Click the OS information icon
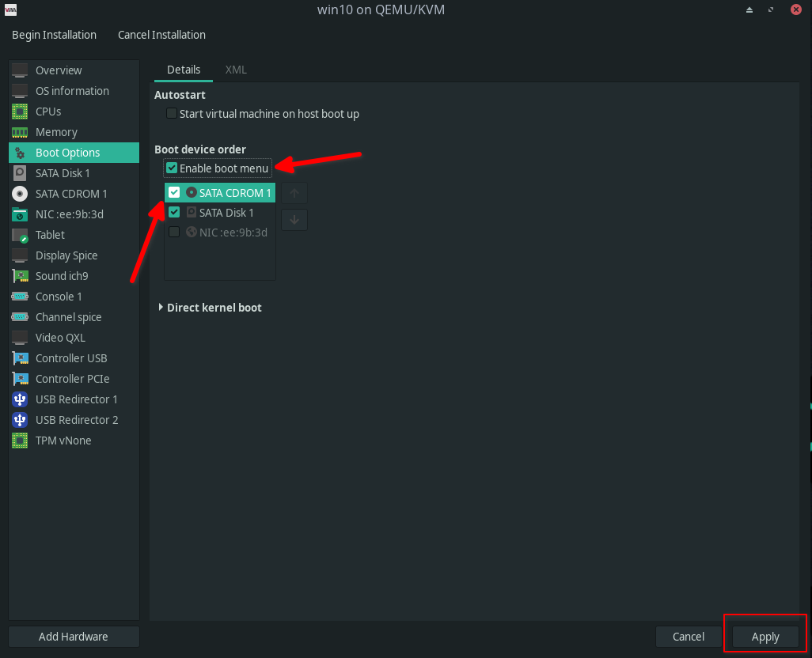The image size is (812, 658). pos(20,91)
